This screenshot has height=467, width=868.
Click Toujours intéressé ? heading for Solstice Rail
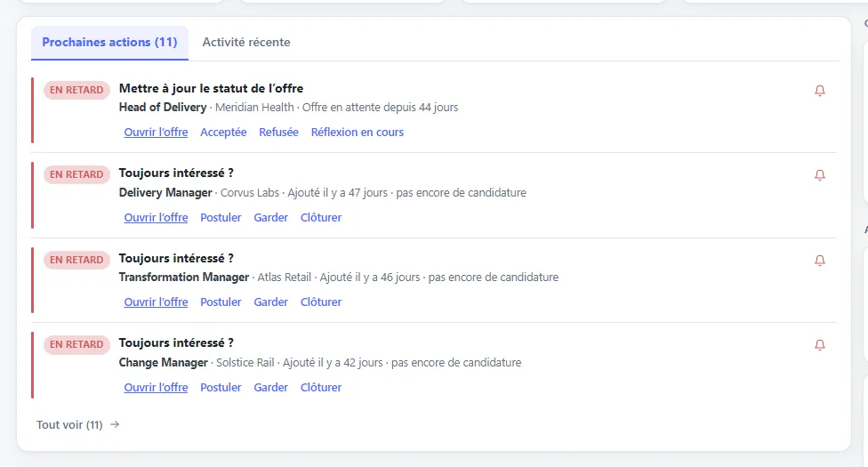(177, 343)
